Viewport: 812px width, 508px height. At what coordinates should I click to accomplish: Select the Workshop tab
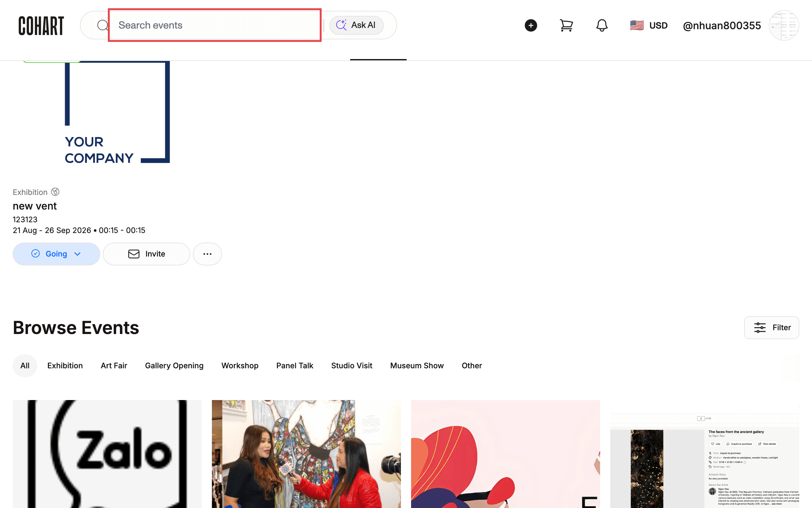pos(240,365)
